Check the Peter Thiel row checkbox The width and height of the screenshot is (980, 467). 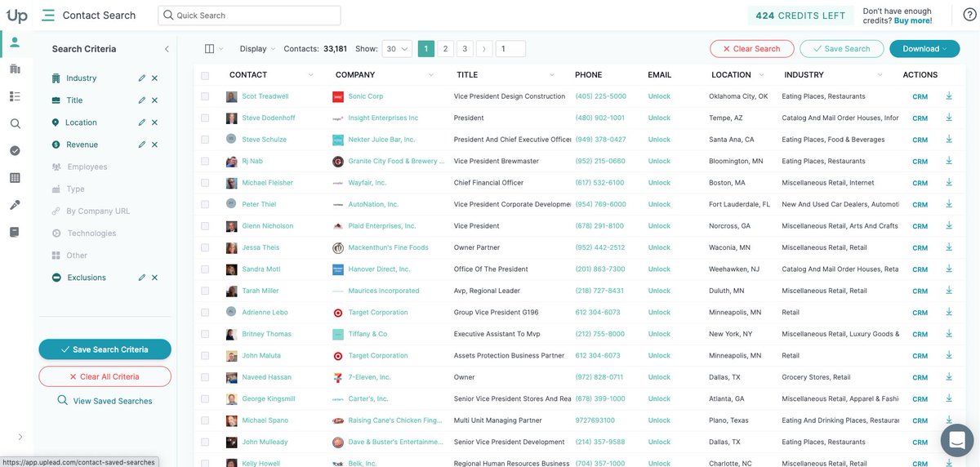pyautogui.click(x=205, y=204)
